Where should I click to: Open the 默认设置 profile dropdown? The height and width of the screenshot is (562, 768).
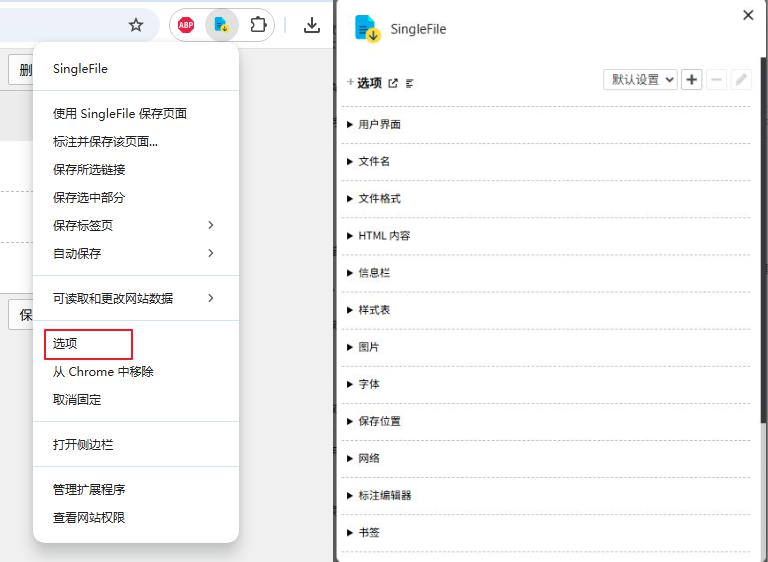tap(641, 79)
